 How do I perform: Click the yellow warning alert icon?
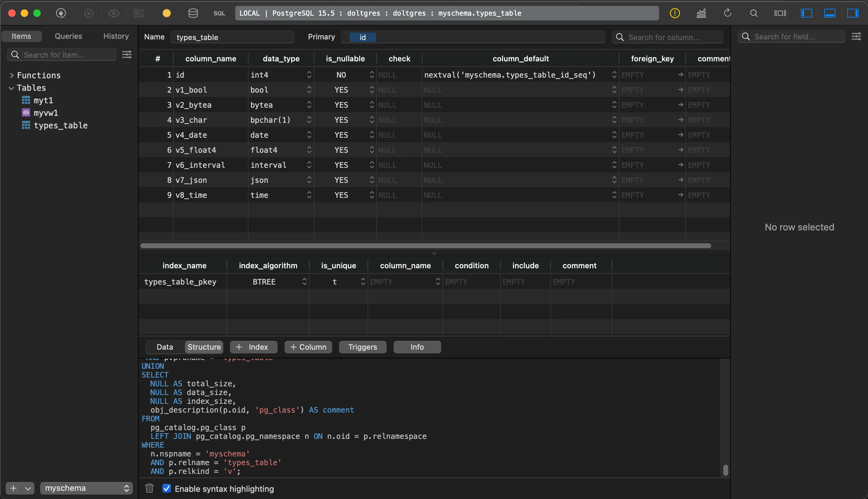click(x=675, y=13)
